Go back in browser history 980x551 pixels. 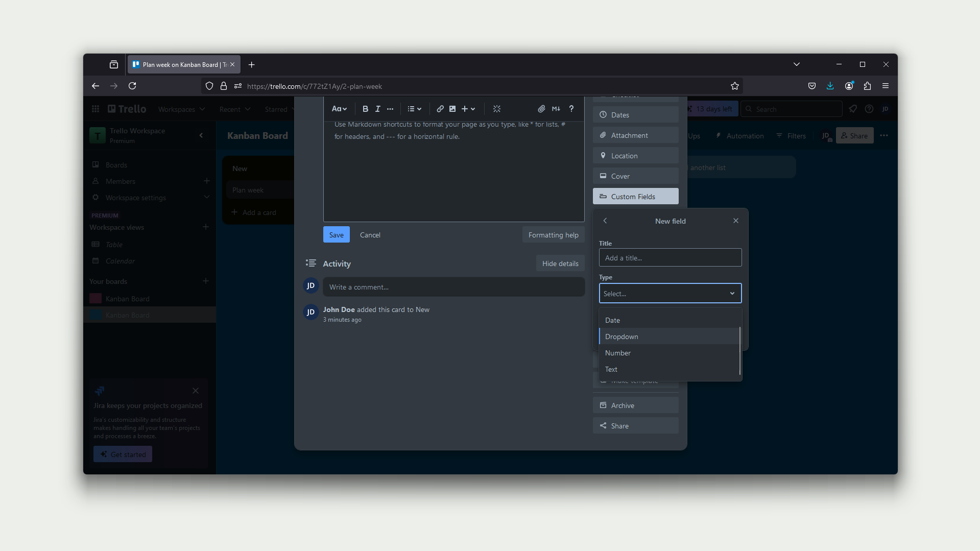(95, 86)
